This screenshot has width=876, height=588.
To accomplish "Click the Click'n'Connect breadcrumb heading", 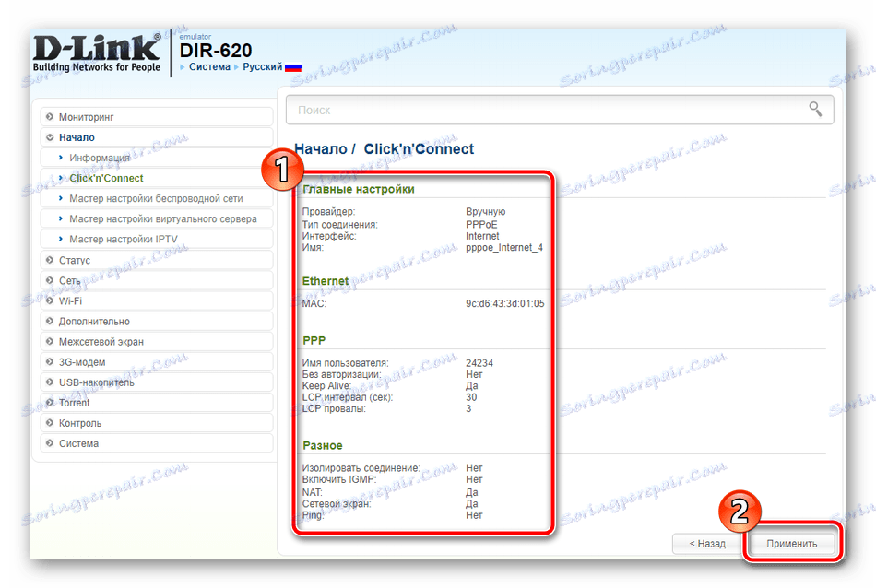I will pyautogui.click(x=419, y=149).
